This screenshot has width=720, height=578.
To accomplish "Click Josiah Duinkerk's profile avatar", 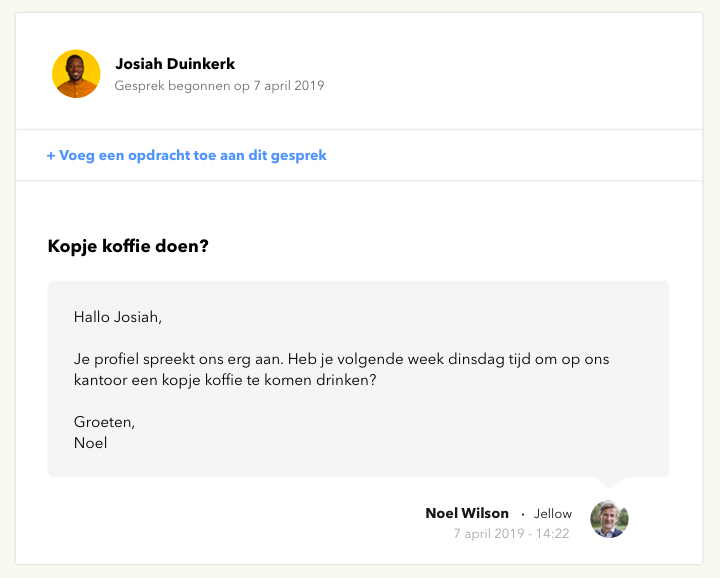I will [76, 73].
